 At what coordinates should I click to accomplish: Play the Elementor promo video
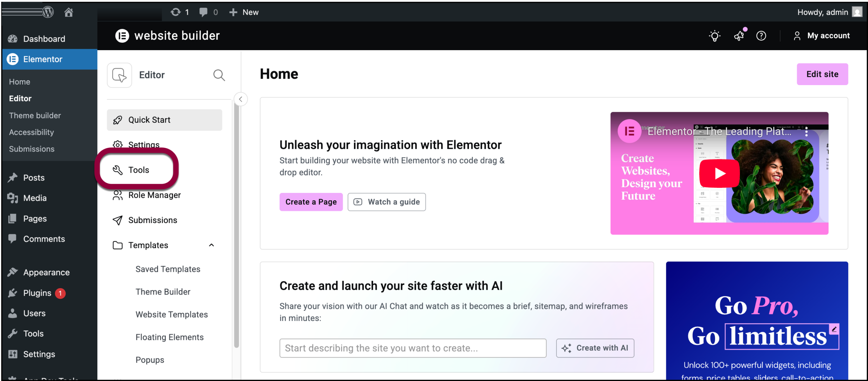[x=719, y=173]
